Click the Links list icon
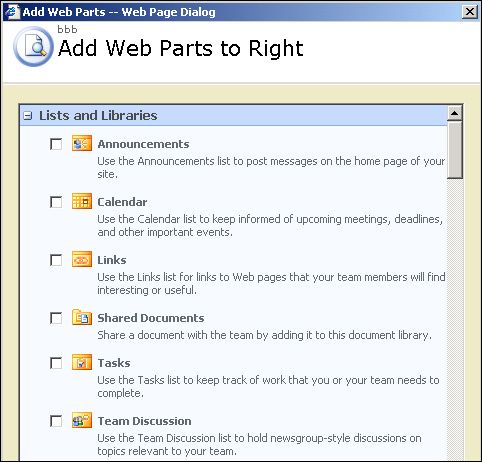This screenshot has height=462, width=482. [x=82, y=259]
